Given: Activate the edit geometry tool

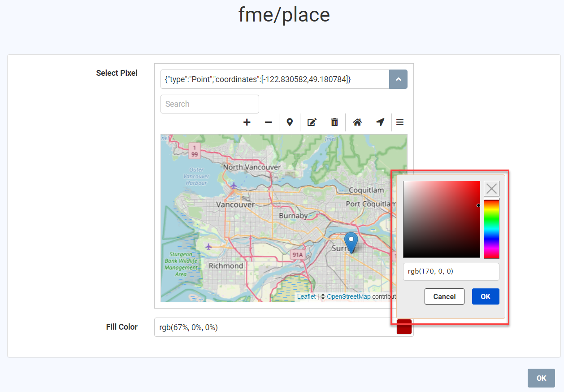Looking at the screenshot, I should pos(312,122).
